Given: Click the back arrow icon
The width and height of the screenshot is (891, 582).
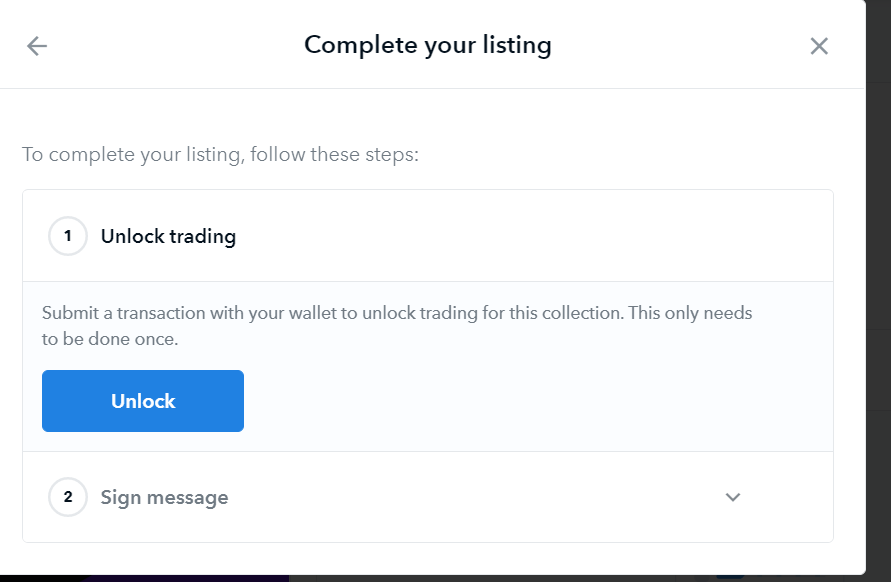Looking at the screenshot, I should [x=37, y=46].
